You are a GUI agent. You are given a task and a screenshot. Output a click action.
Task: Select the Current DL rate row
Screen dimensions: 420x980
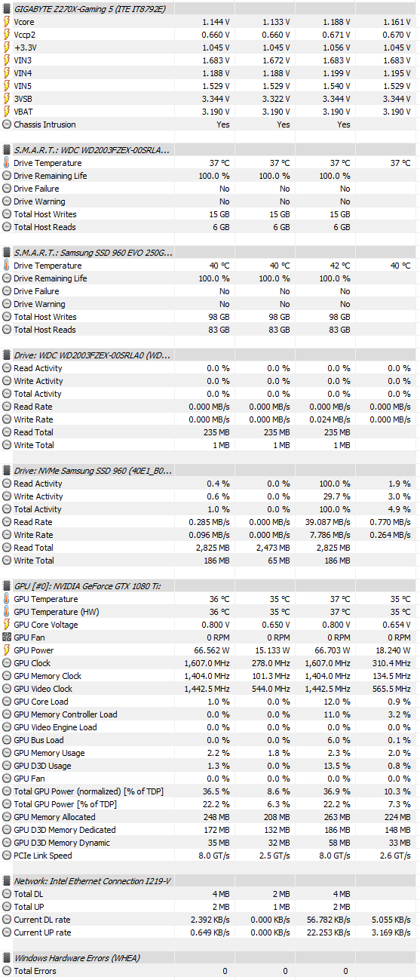pyautogui.click(x=208, y=920)
